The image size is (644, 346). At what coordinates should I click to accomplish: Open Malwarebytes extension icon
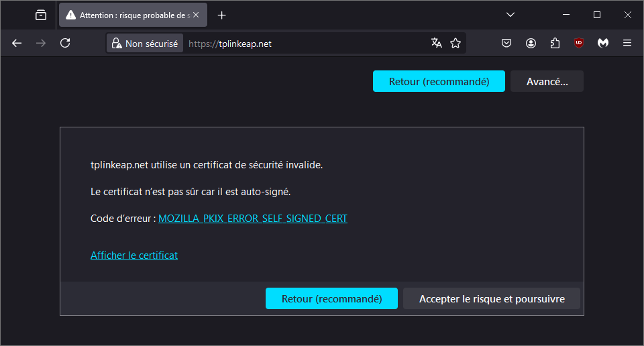pos(603,43)
